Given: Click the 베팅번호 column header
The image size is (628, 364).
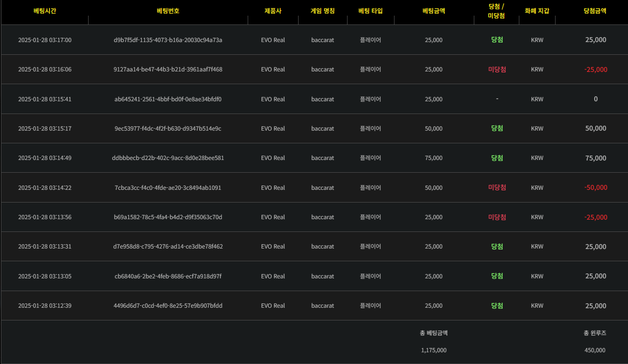Looking at the screenshot, I should click(168, 11).
